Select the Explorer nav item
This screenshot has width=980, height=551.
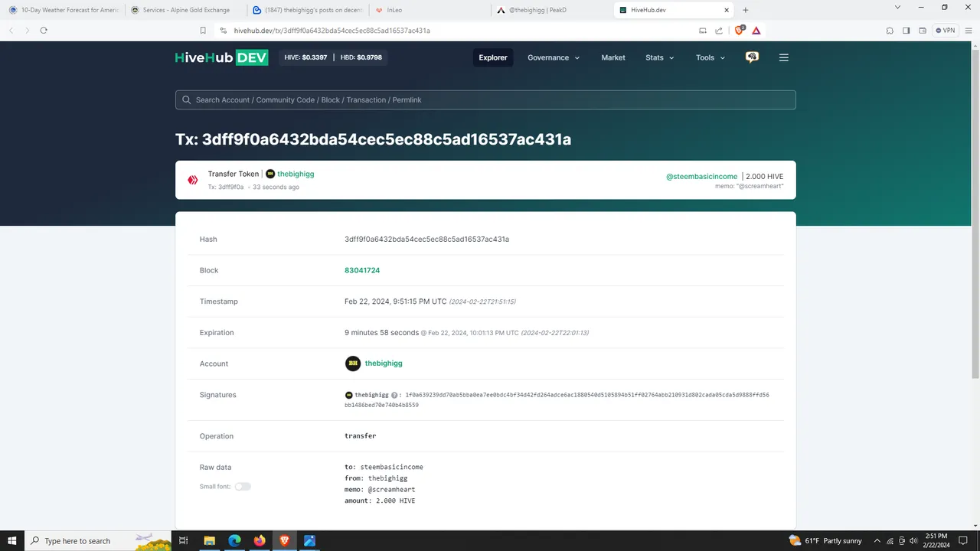[x=493, y=57]
